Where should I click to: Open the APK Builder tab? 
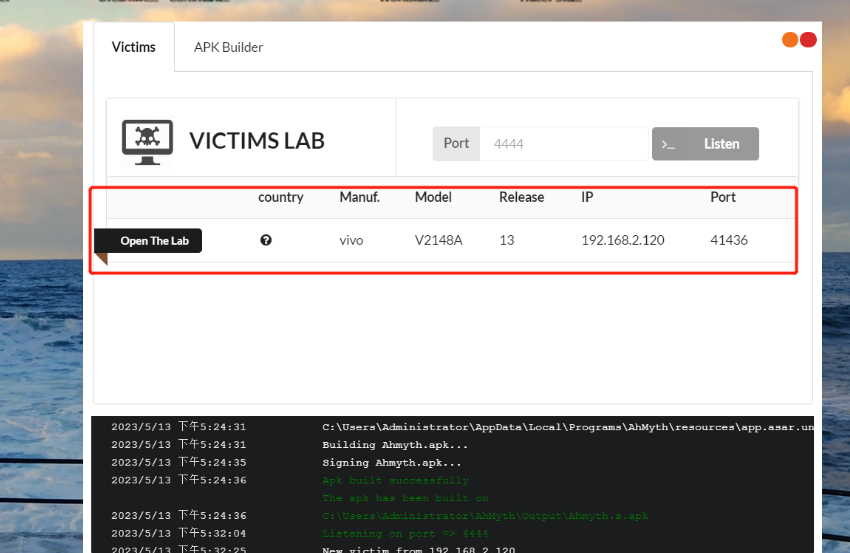coord(228,47)
